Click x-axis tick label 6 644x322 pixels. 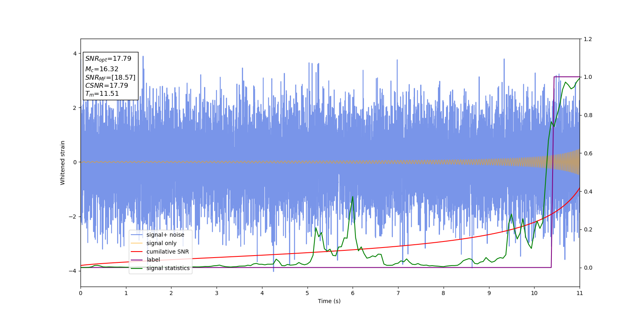pyautogui.click(x=353, y=293)
